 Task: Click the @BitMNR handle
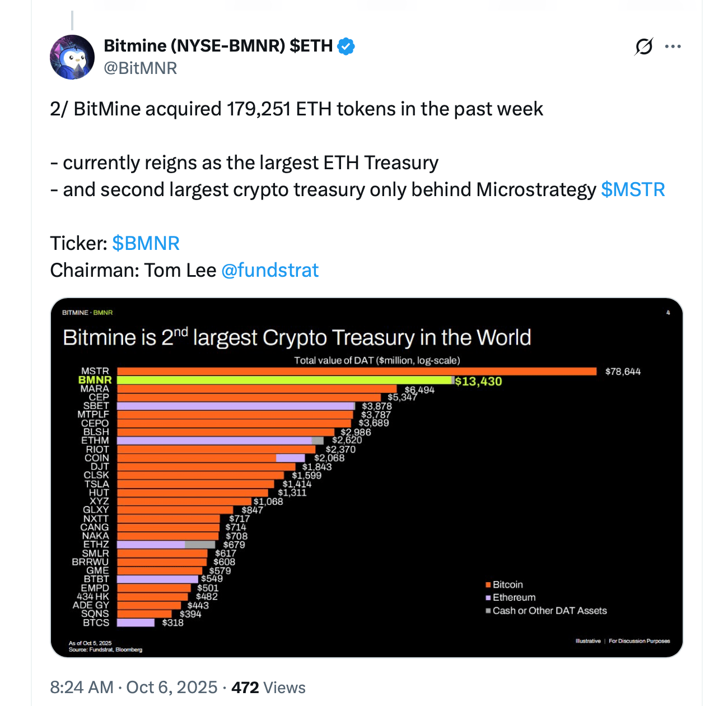(141, 68)
